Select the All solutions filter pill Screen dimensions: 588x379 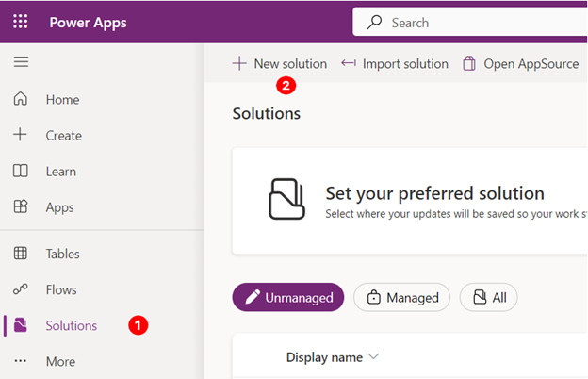(x=489, y=297)
